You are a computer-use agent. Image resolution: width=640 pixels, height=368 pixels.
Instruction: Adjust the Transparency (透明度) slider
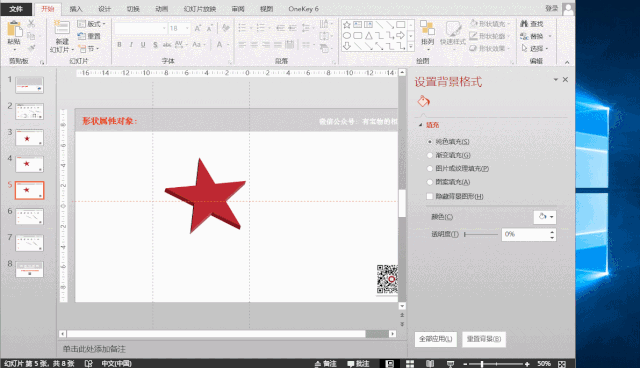pos(481,234)
